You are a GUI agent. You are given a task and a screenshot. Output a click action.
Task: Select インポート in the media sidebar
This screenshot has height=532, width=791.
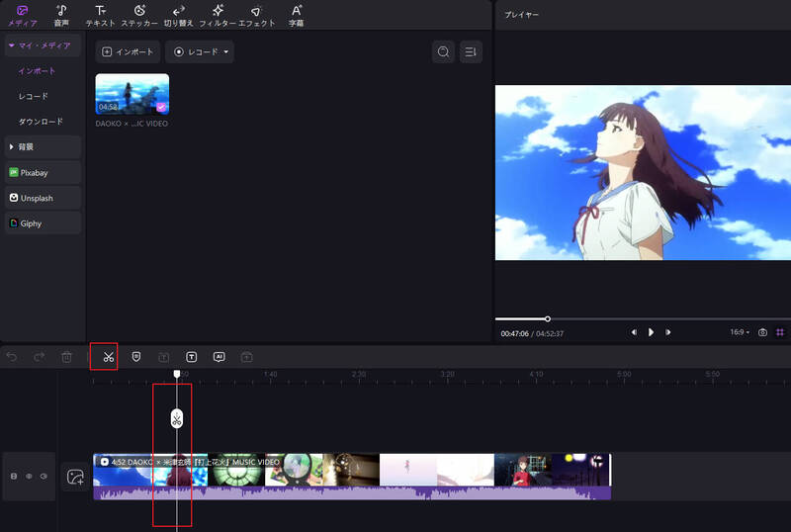(37, 71)
